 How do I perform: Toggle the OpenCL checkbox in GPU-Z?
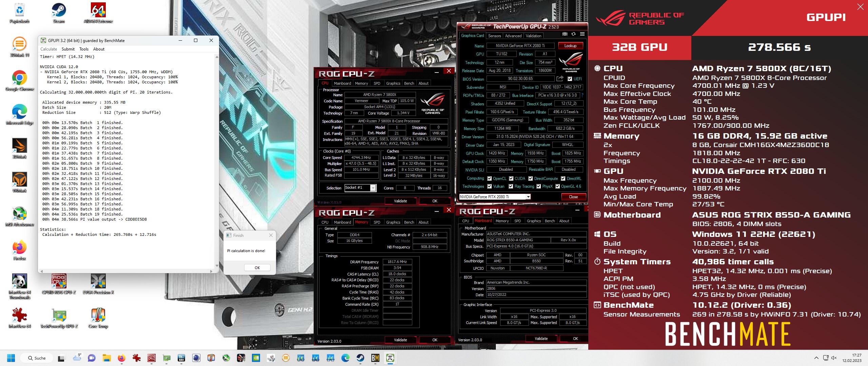[489, 179]
